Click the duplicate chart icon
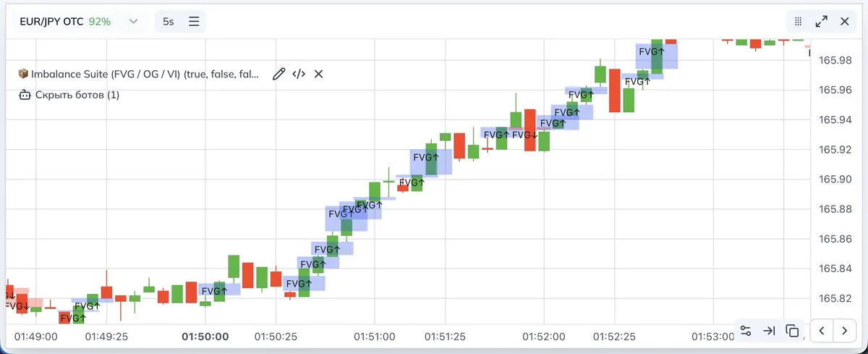 [792, 331]
